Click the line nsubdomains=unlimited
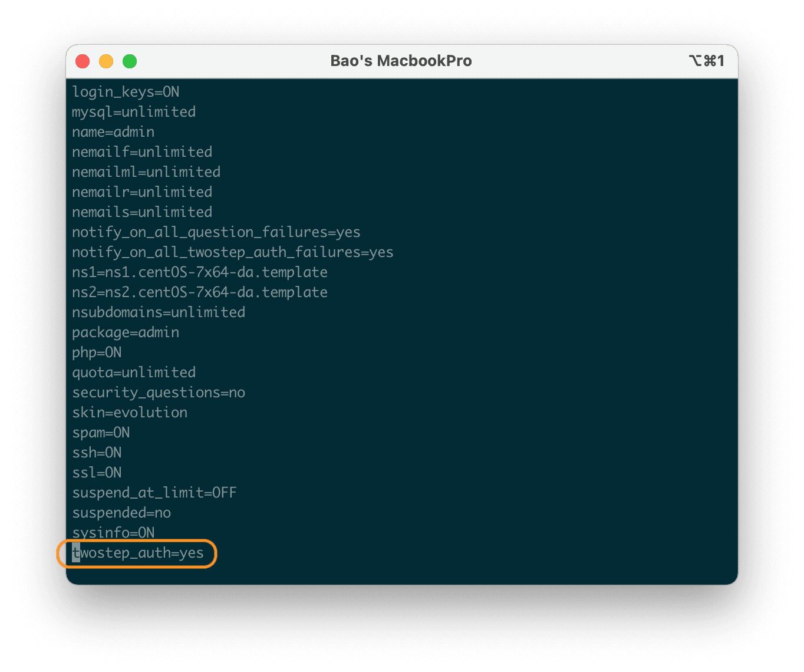Viewport: 804px width, 672px height. click(159, 312)
